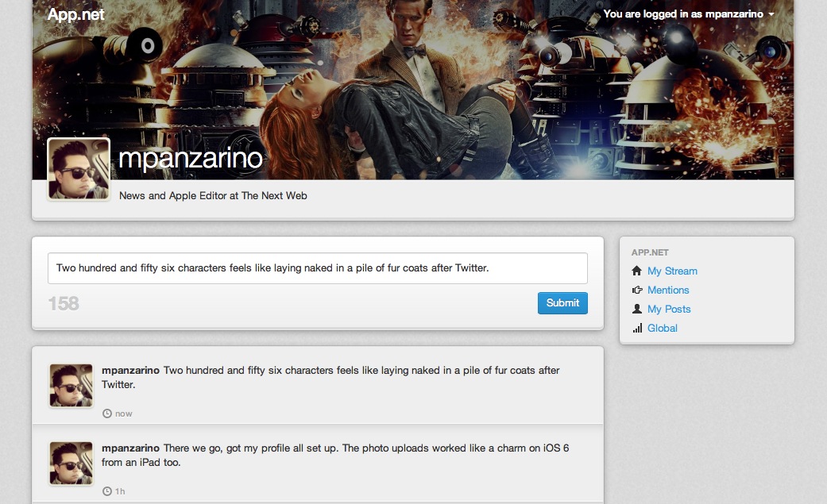
Task: Click the App.net logo in header
Action: (x=75, y=14)
